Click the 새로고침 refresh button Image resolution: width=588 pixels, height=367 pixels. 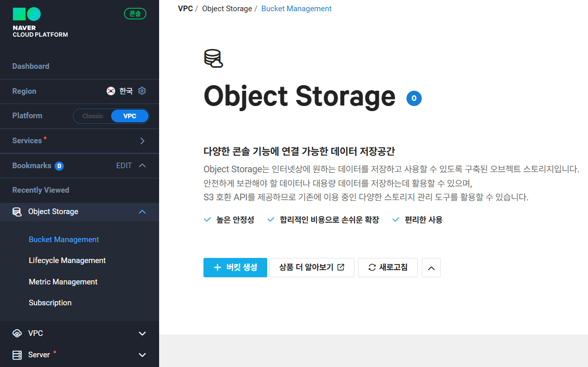pos(388,268)
